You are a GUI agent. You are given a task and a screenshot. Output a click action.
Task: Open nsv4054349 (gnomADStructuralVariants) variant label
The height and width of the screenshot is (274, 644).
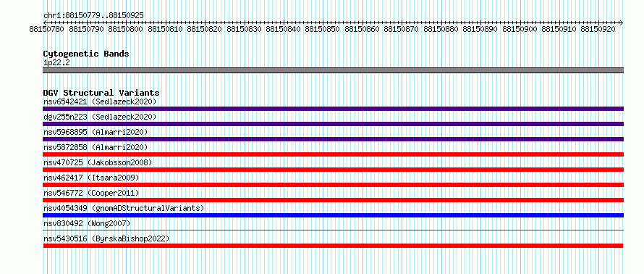click(x=124, y=208)
